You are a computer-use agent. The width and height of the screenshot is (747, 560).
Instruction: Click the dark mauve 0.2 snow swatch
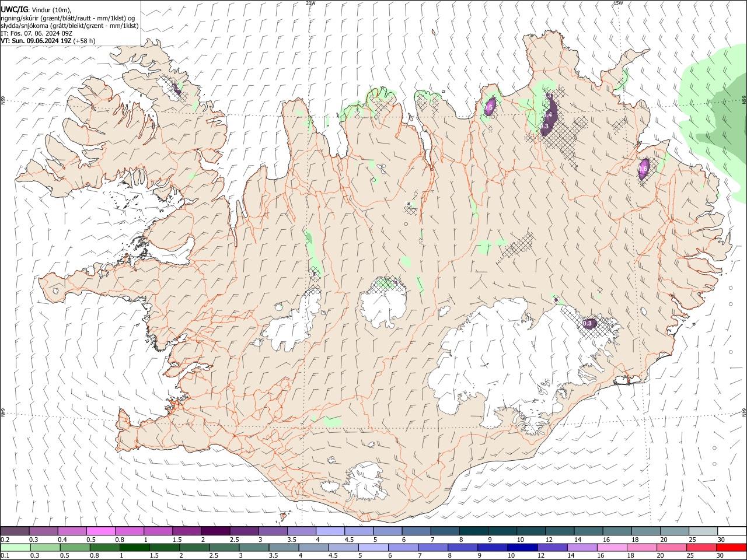tap(15, 531)
